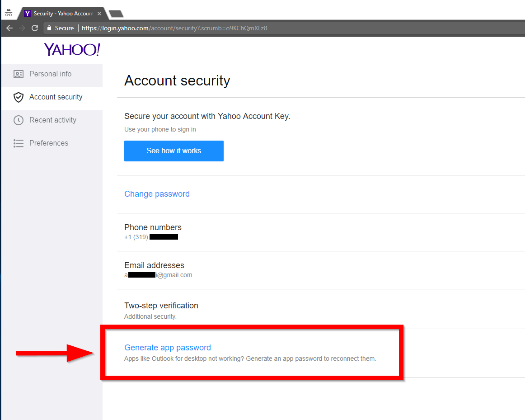Reload the page with refresh icon

point(35,28)
